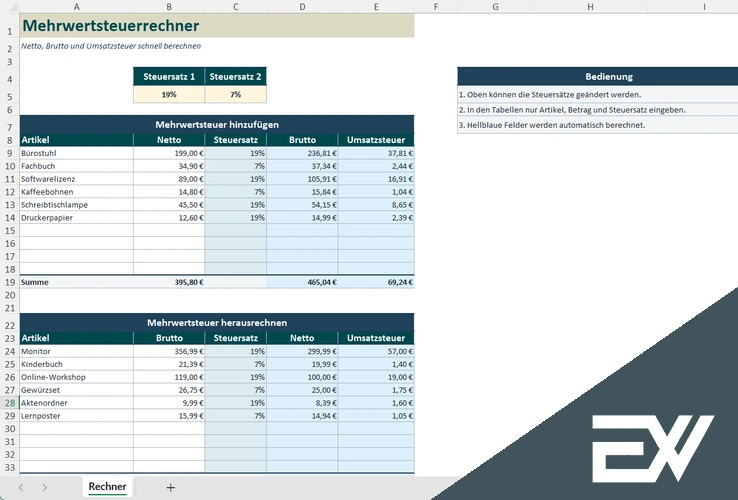The height and width of the screenshot is (500, 738).
Task: Select the Steuersatz 1 value 19% cell
Action: (169, 94)
